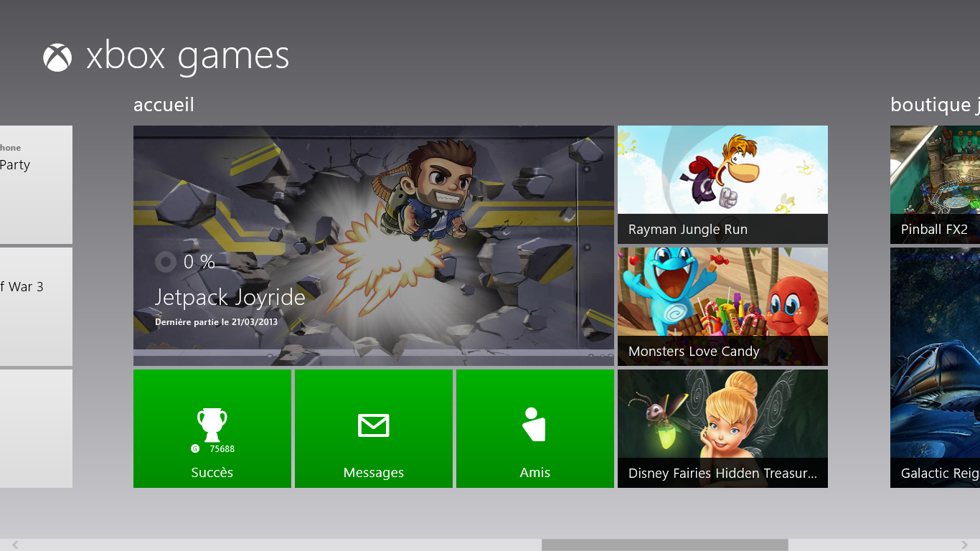Click the 75688 gamerscore value
The height and width of the screenshot is (551, 980).
click(x=222, y=449)
